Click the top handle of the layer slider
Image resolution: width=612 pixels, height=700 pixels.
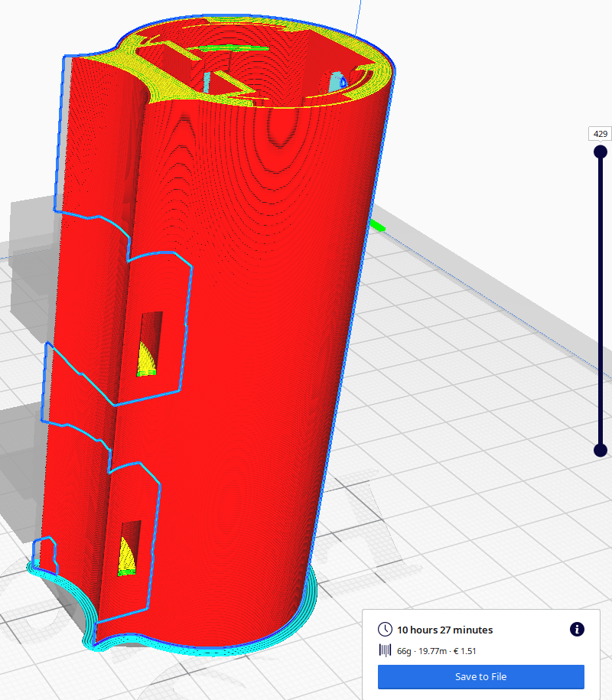(600, 151)
